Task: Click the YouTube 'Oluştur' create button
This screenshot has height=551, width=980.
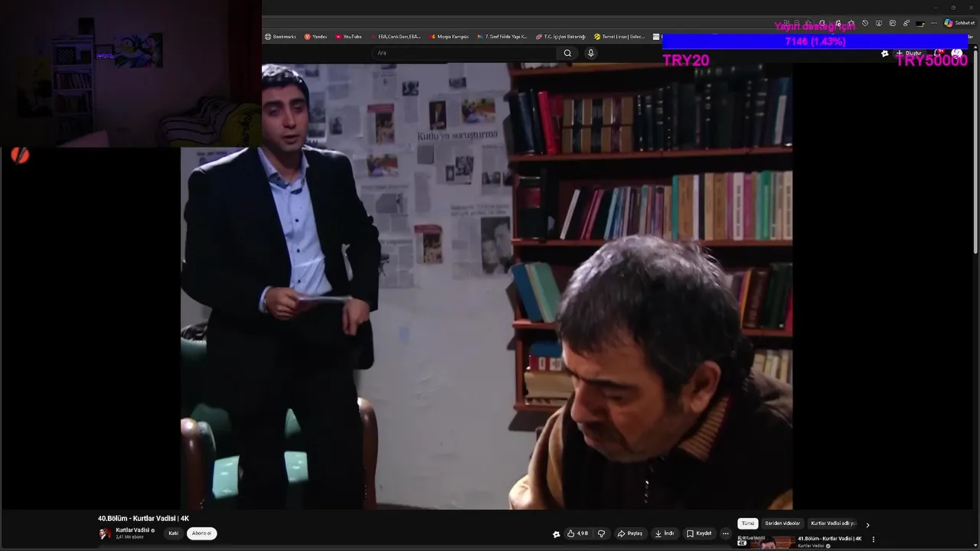Action: point(908,54)
